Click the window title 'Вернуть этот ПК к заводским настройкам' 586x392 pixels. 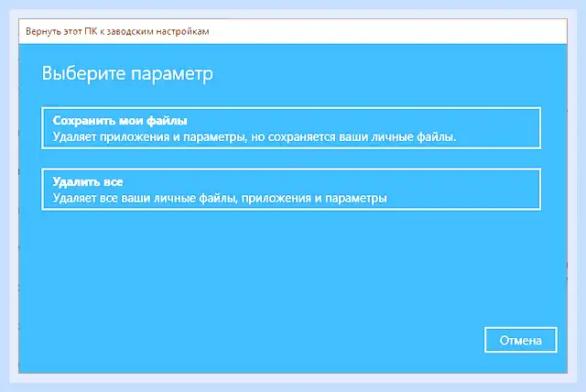tap(117, 31)
